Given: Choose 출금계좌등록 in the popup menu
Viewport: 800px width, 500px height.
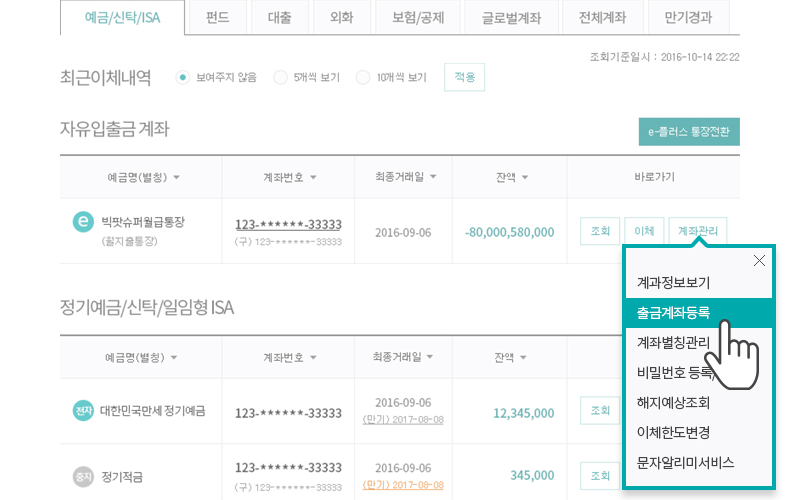Looking at the screenshot, I should point(699,313).
